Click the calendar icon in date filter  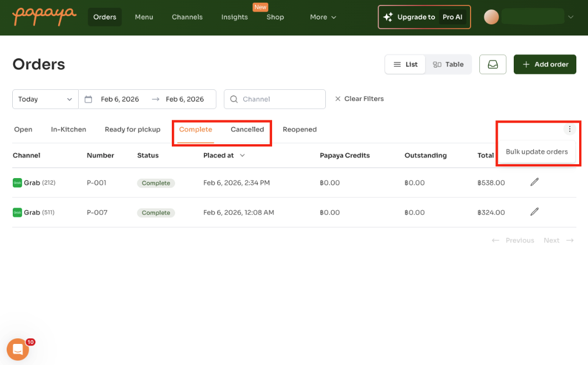(x=89, y=99)
